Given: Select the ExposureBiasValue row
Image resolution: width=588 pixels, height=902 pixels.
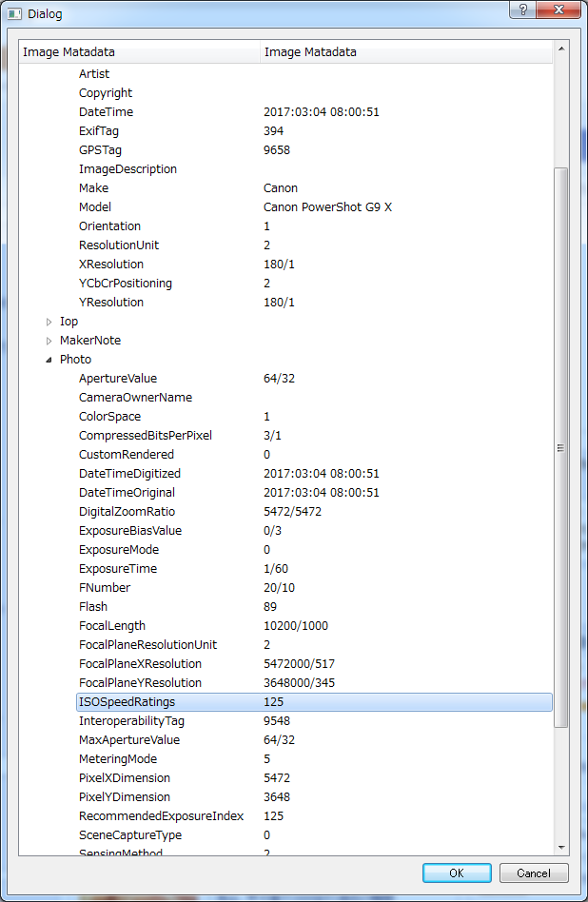Looking at the screenshot, I should [x=314, y=530].
